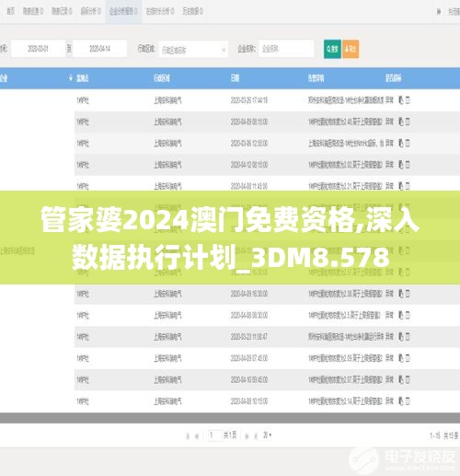
Task: Click the box icon in the 2020-03-06 12:55:00 row
Action: (x=408, y=143)
